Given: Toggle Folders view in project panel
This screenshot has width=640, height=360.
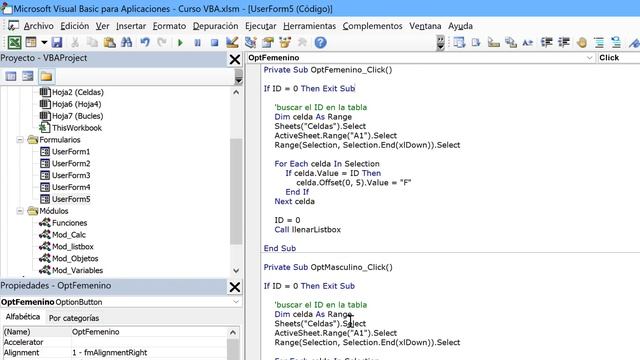Looking at the screenshot, I should (46, 76).
